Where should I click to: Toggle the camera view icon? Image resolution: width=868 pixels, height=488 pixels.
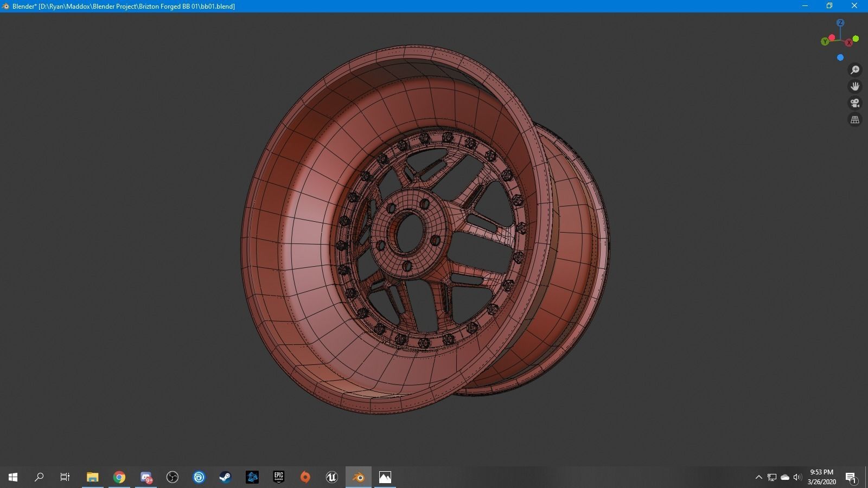855,103
